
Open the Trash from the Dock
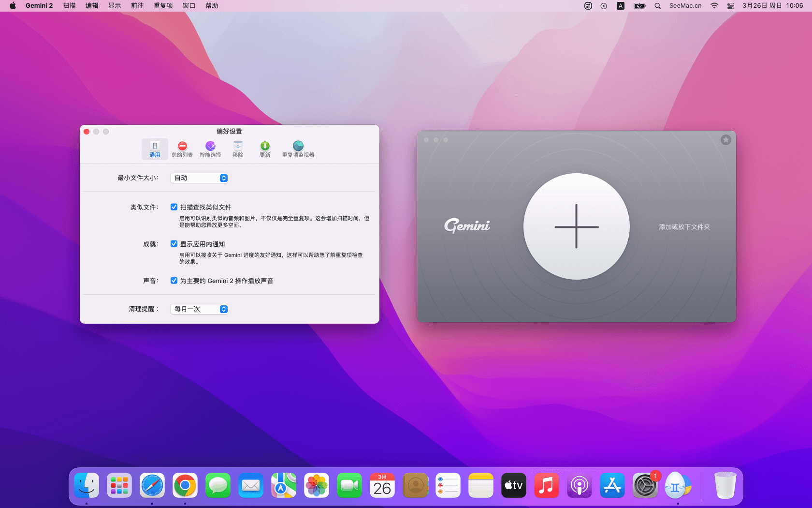725,485
